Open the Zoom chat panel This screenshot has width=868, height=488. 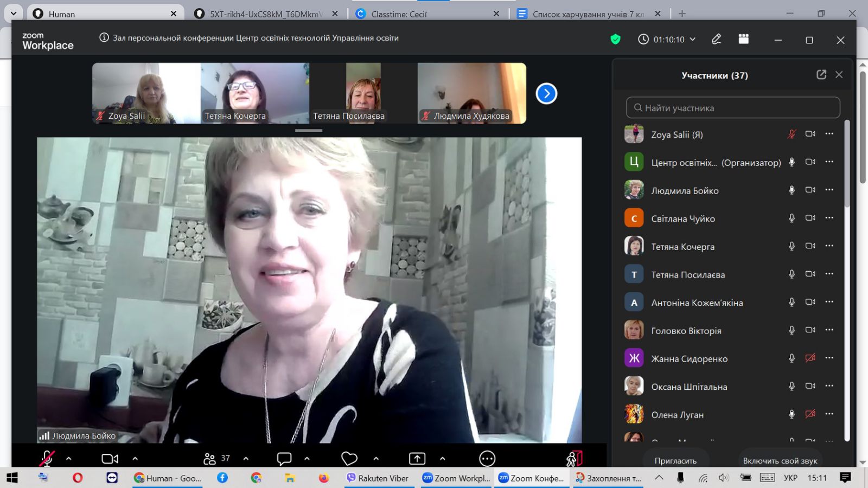[284, 459]
